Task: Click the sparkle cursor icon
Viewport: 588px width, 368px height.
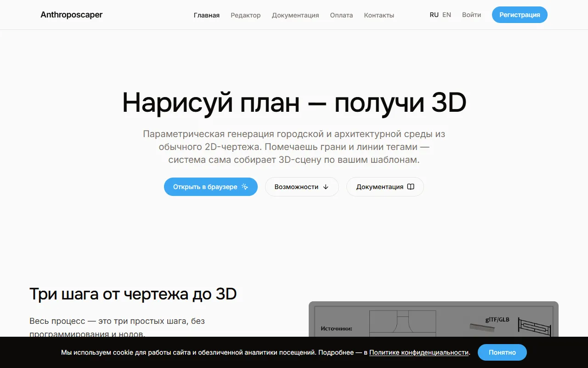Action: point(244,187)
